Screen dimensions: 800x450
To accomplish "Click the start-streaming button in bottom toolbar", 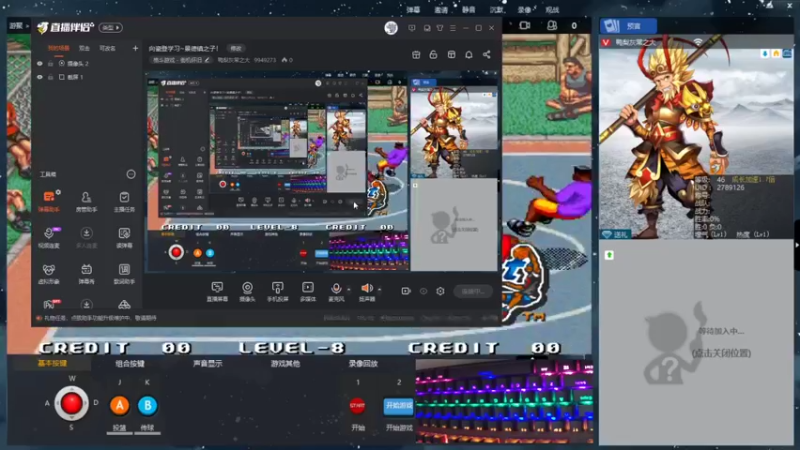I will coord(472,291).
